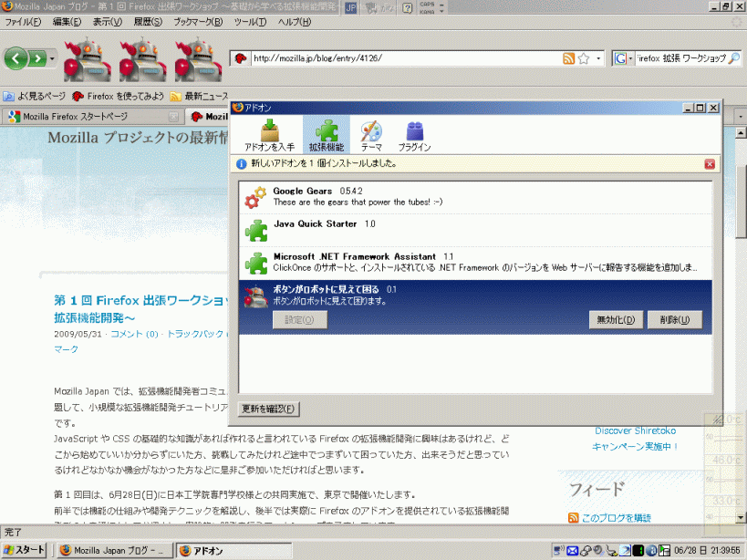The width and height of the screenshot is (747, 560).
Task: Click the URL field showing mozilla.jp/blog/entry/4126
Action: tap(407, 58)
